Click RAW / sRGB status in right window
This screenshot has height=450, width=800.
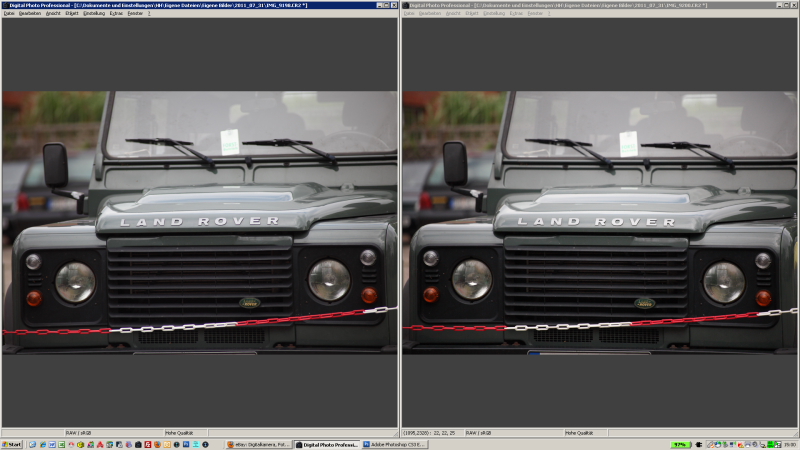pyautogui.click(x=479, y=433)
